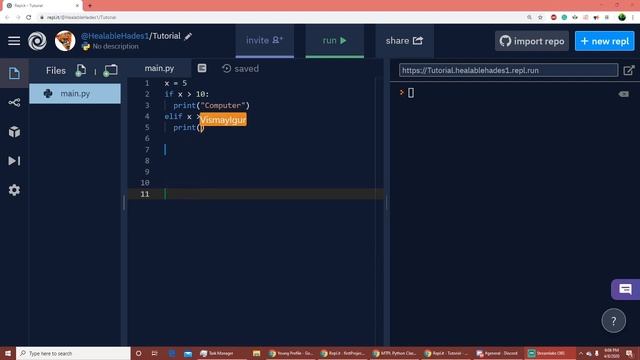Open the invite button
Viewport: 640px width, 360px height.
[x=264, y=40]
